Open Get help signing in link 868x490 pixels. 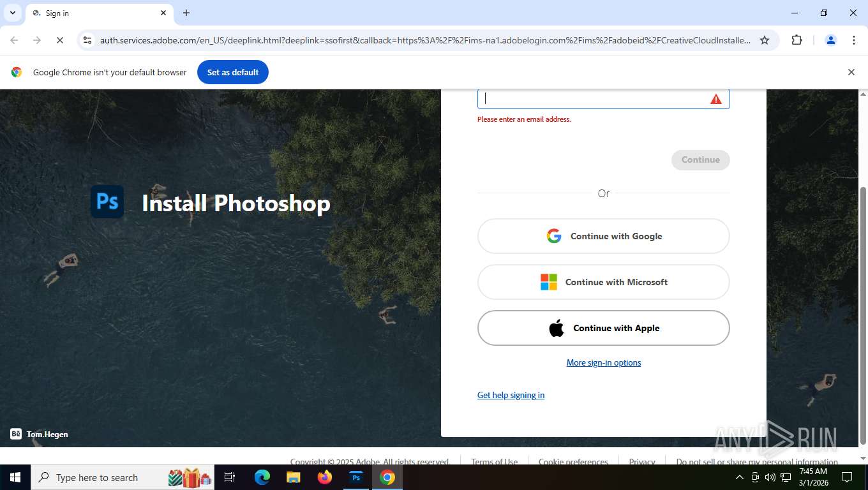click(x=511, y=395)
